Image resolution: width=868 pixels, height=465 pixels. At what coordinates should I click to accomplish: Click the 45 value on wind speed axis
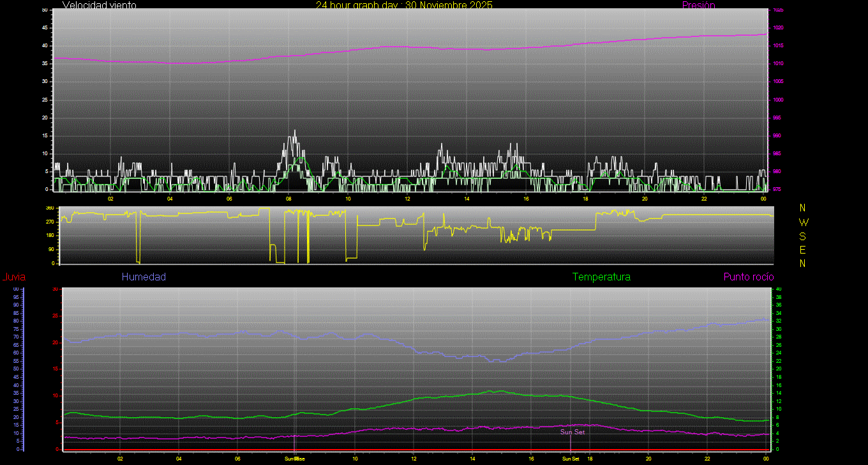click(44, 28)
